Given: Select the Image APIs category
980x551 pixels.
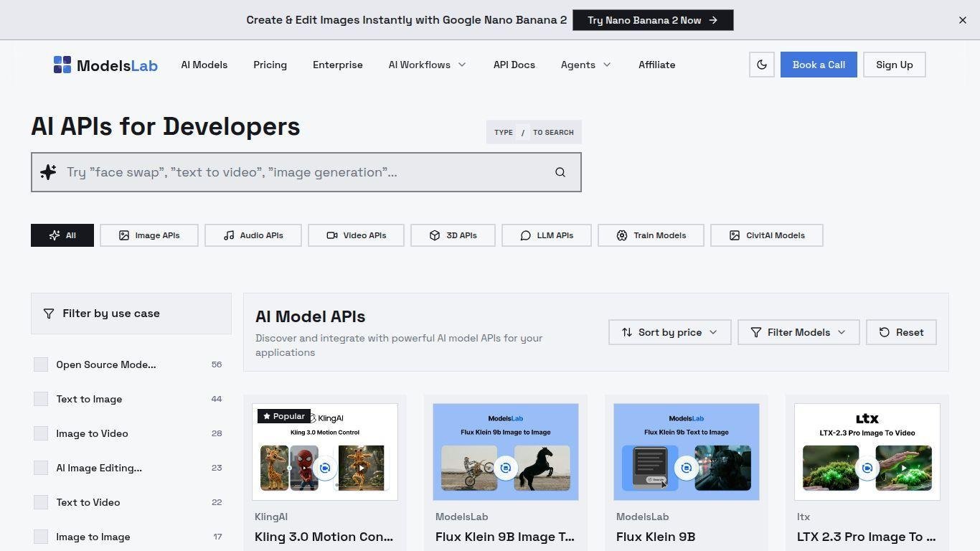Looking at the screenshot, I should 149,235.
